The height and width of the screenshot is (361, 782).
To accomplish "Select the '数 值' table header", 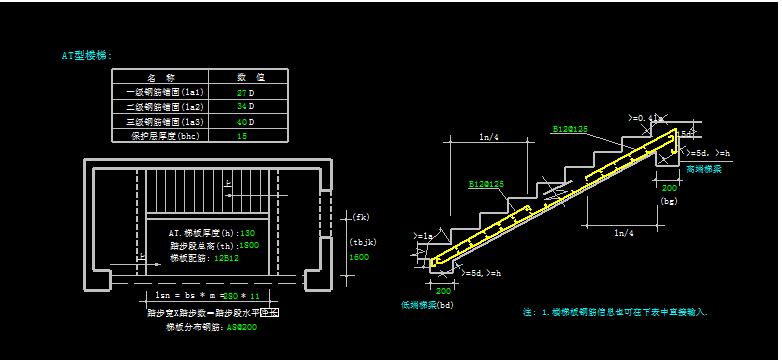I will pyautogui.click(x=250, y=77).
